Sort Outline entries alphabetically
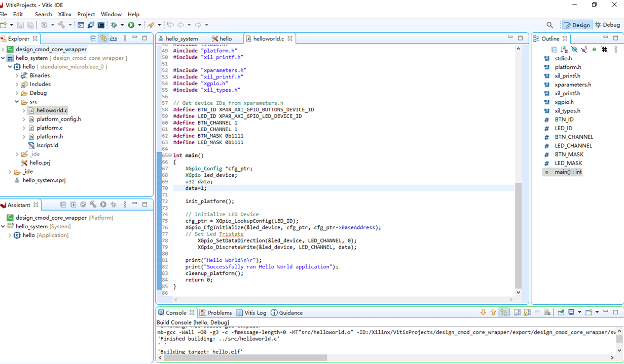This screenshot has width=624, height=364. point(564,50)
